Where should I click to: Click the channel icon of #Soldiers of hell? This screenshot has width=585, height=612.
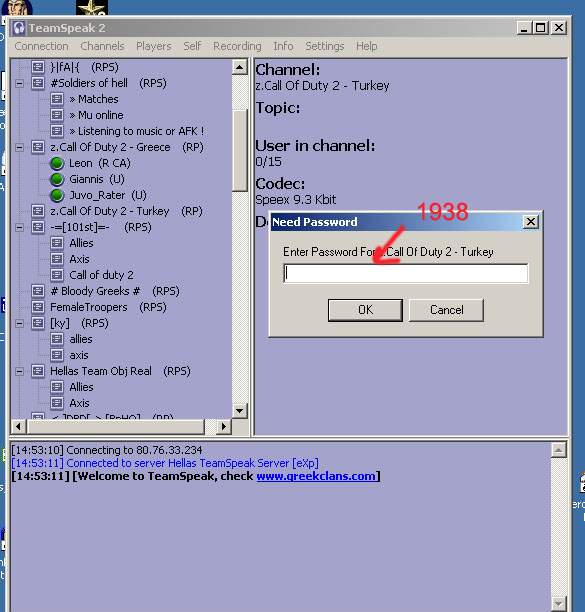point(38,83)
